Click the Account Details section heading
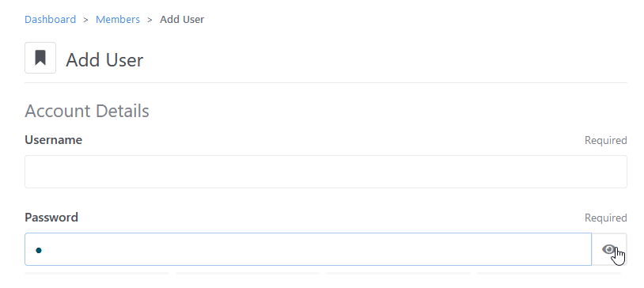644x288 pixels. [87, 111]
